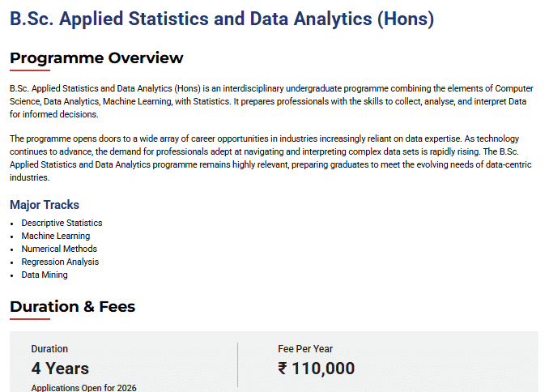Viewport: 549px width, 392px height.
Task: Click the ₹ 110,000 fee amount
Action: 316,369
